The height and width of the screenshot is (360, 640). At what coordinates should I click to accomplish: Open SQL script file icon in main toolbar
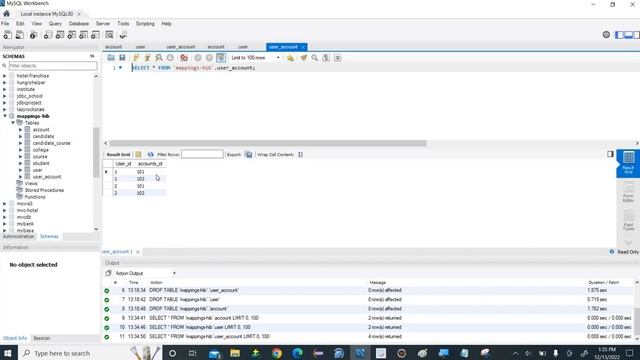[19, 35]
